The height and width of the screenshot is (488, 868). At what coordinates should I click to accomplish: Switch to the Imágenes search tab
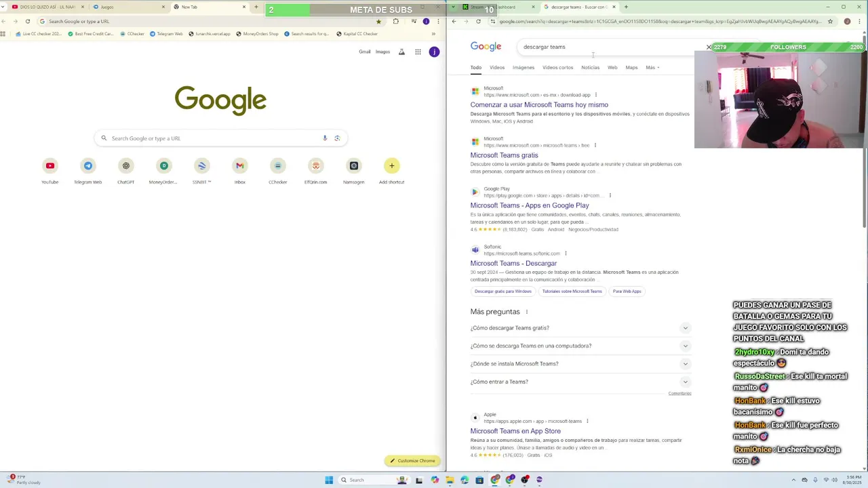tap(524, 67)
